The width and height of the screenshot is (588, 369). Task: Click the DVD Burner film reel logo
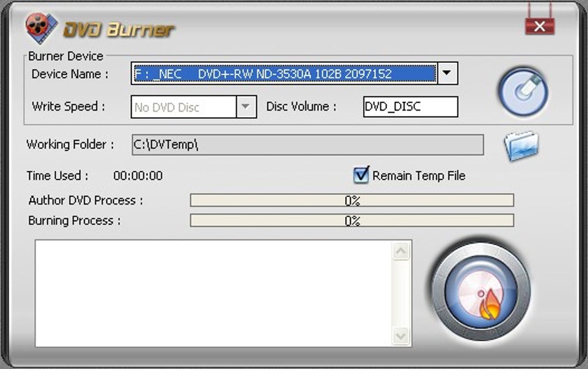coord(42,28)
